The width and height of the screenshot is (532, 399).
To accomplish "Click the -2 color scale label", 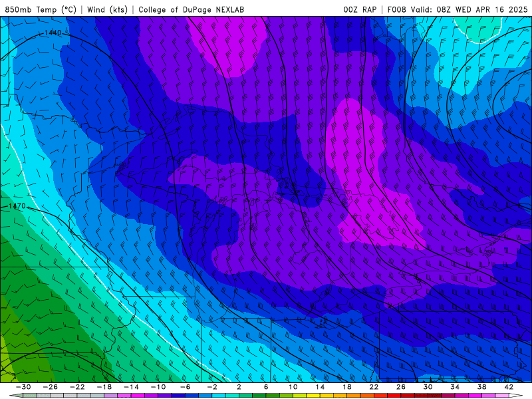I will (212, 387).
